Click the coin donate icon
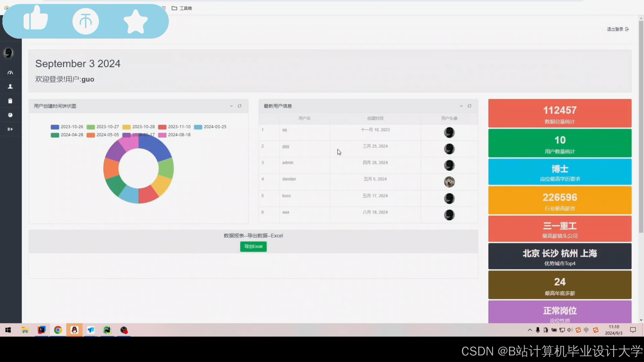 tap(86, 21)
